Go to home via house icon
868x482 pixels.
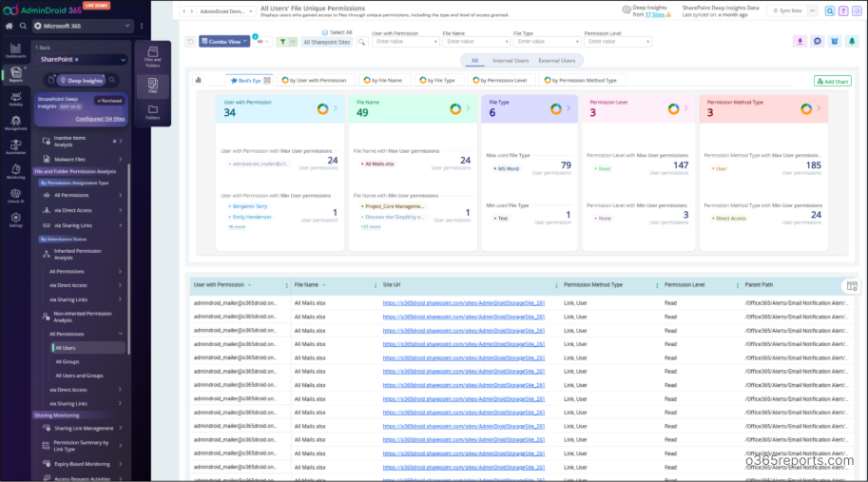click(x=9, y=26)
